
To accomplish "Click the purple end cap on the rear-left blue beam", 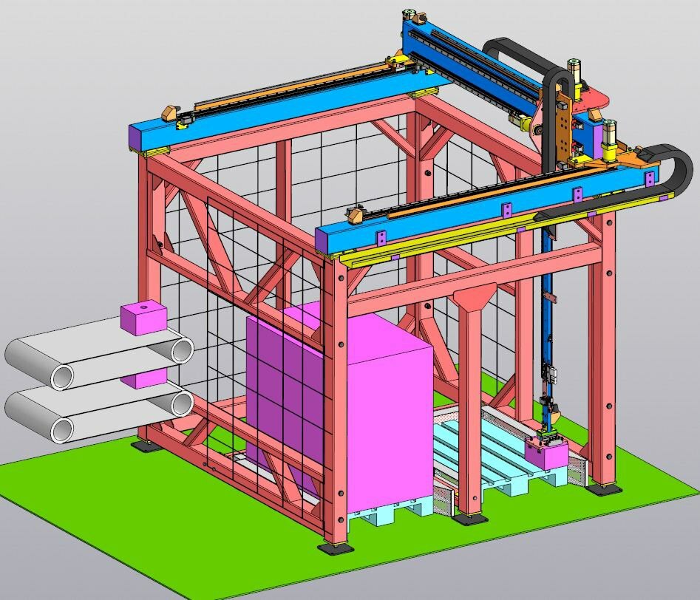I will tap(138, 137).
